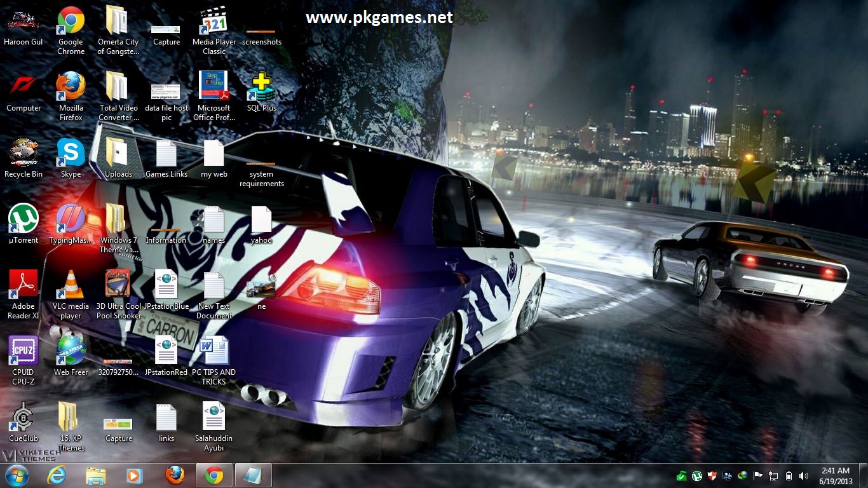Check the battery power tray icon
The height and width of the screenshot is (488, 868).
point(789,475)
